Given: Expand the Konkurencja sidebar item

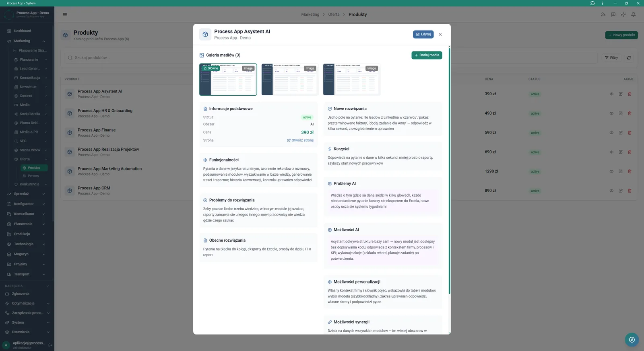Looking at the screenshot, I should point(30,184).
